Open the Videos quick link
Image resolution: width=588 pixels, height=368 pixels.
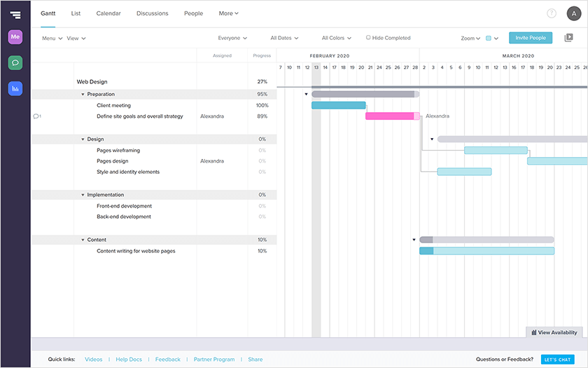93,360
